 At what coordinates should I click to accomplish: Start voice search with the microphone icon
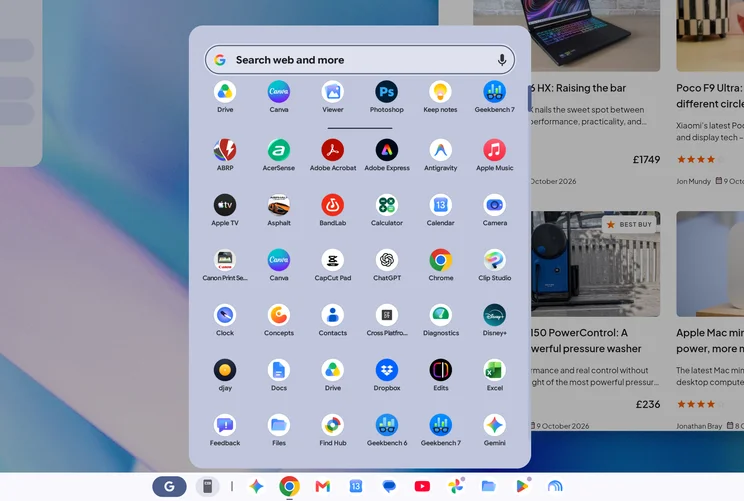[502, 60]
